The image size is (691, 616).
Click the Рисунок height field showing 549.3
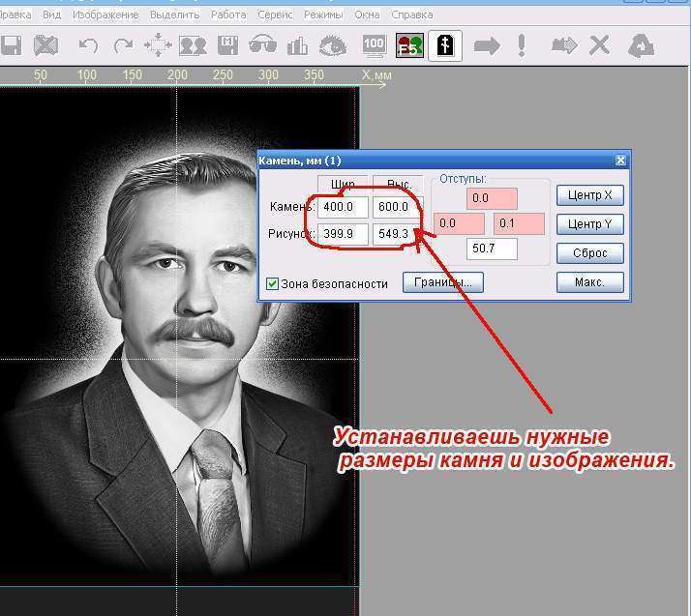pyautogui.click(x=397, y=234)
